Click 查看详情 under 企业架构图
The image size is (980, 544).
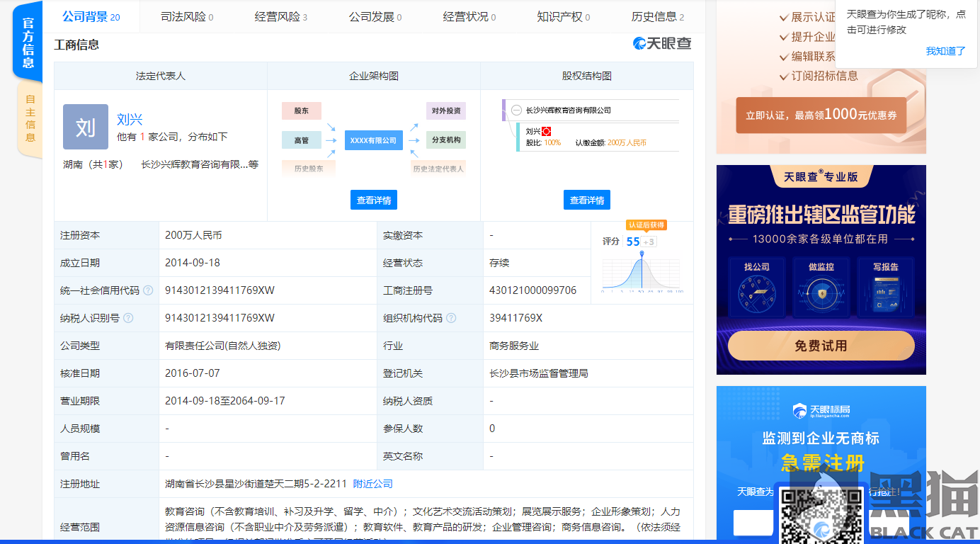(x=374, y=200)
